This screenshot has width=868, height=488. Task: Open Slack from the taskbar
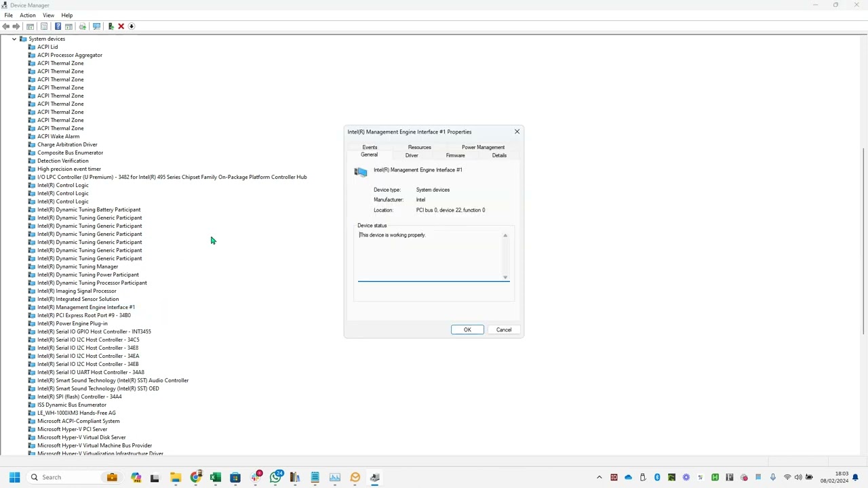(256, 477)
